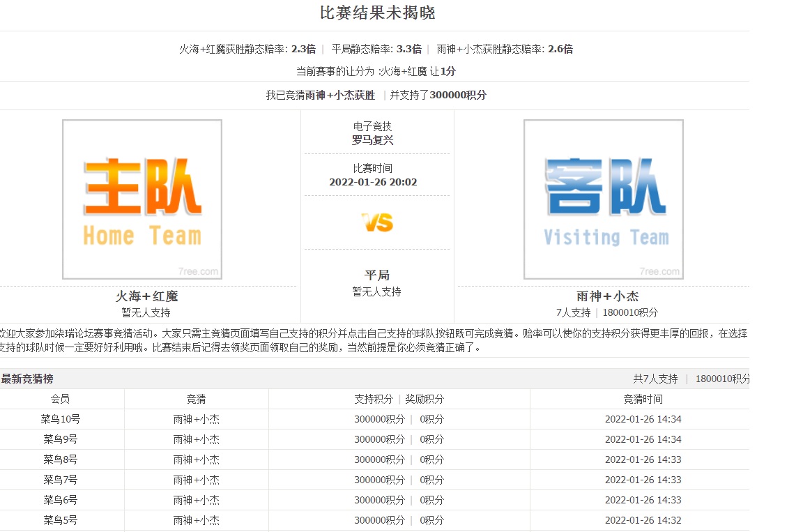Click the 支持积分 column header
803x532 pixels.
(374, 400)
